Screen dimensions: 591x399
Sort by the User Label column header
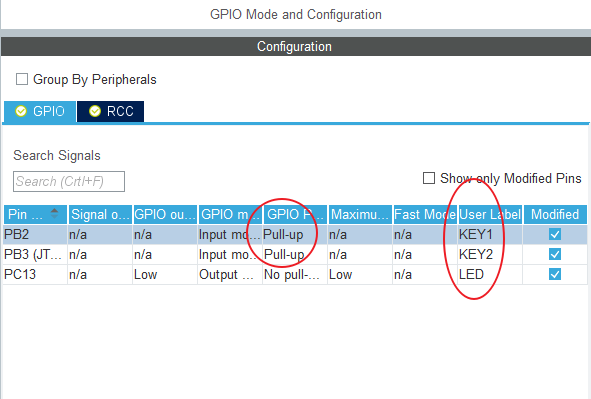(490, 214)
